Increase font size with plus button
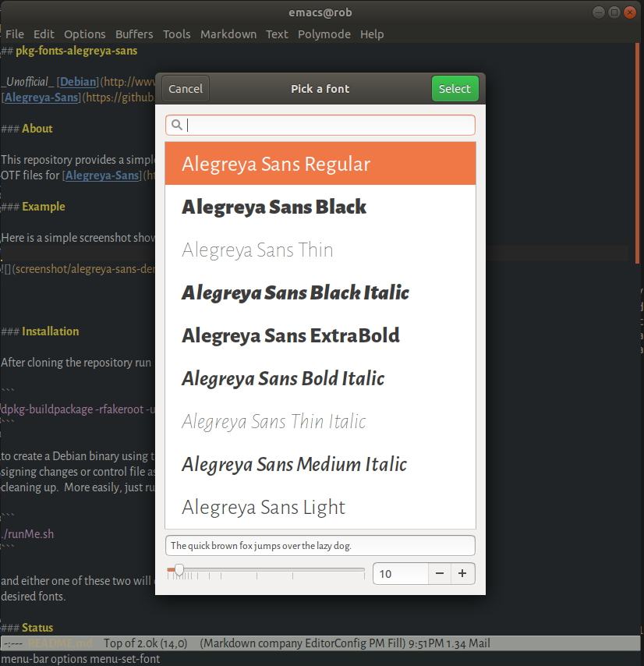Screen dimensions: 644x666 pos(462,574)
